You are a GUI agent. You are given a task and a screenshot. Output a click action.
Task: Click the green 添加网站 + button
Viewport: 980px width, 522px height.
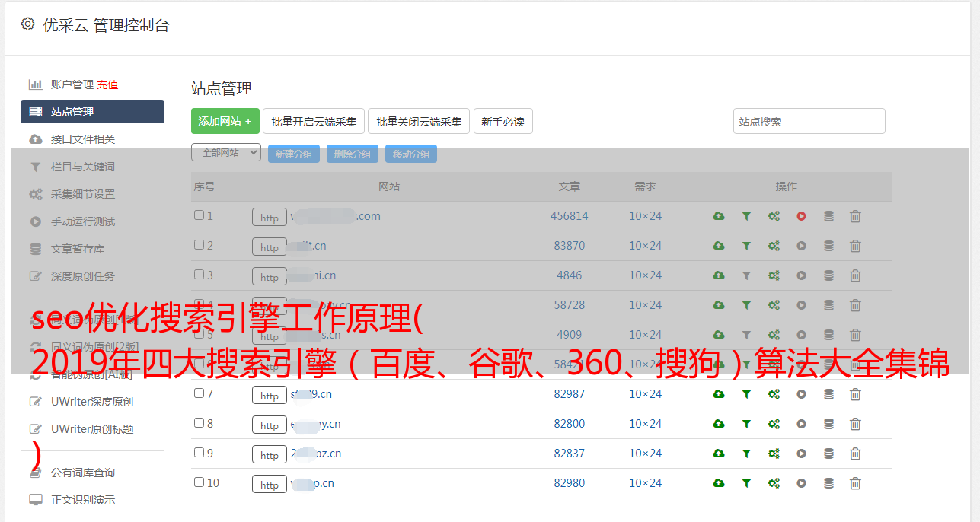coord(225,121)
